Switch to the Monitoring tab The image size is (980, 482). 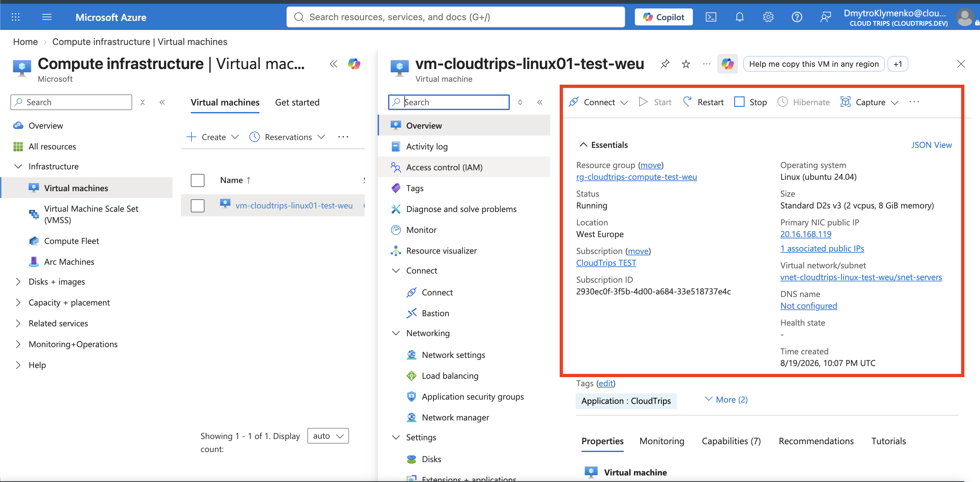[662, 441]
